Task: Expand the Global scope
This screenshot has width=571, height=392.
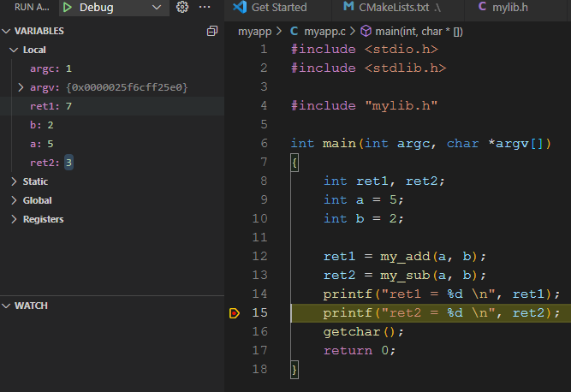Action: 14,200
